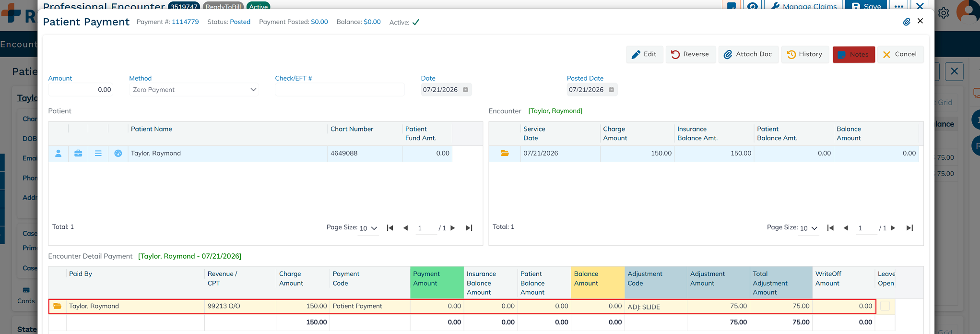Open the encounter folder icon for 07/21/2026
Screen dimensions: 980x334
(505, 153)
